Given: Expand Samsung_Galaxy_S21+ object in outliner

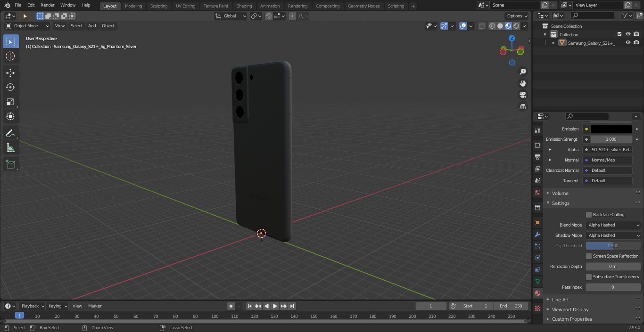Looking at the screenshot, I should coord(553,43).
